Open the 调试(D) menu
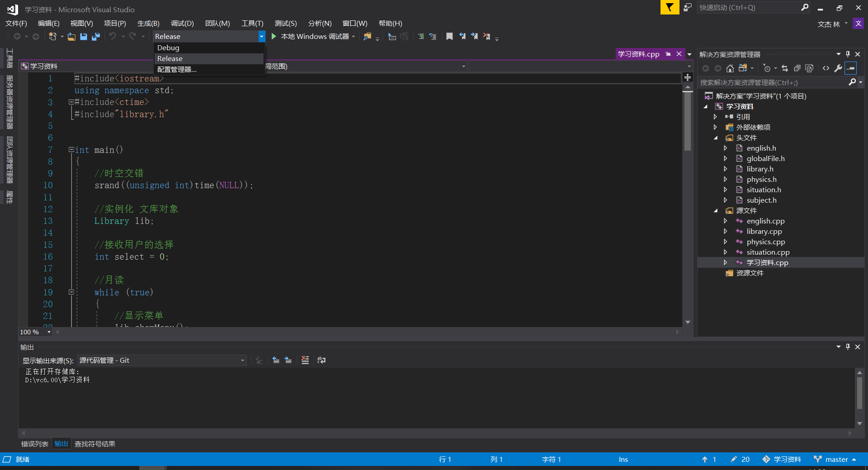The height and width of the screenshot is (470, 868). 182,23
